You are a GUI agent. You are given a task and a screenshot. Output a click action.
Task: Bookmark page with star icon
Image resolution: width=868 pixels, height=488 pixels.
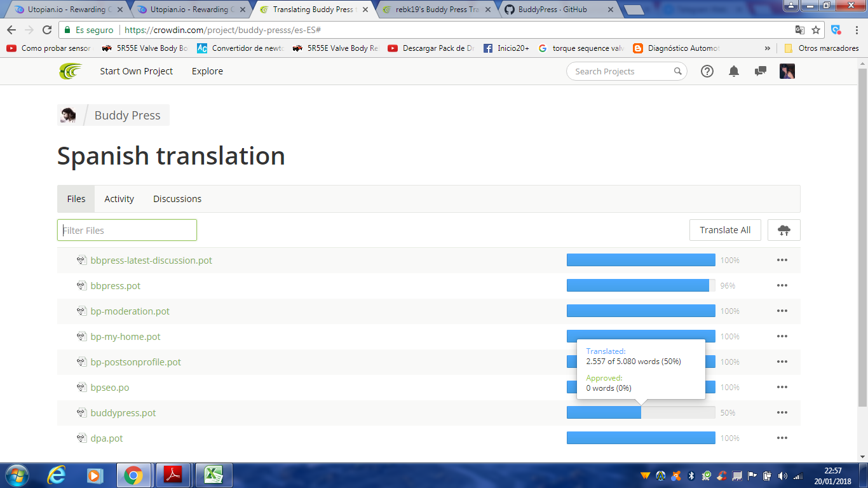816,30
